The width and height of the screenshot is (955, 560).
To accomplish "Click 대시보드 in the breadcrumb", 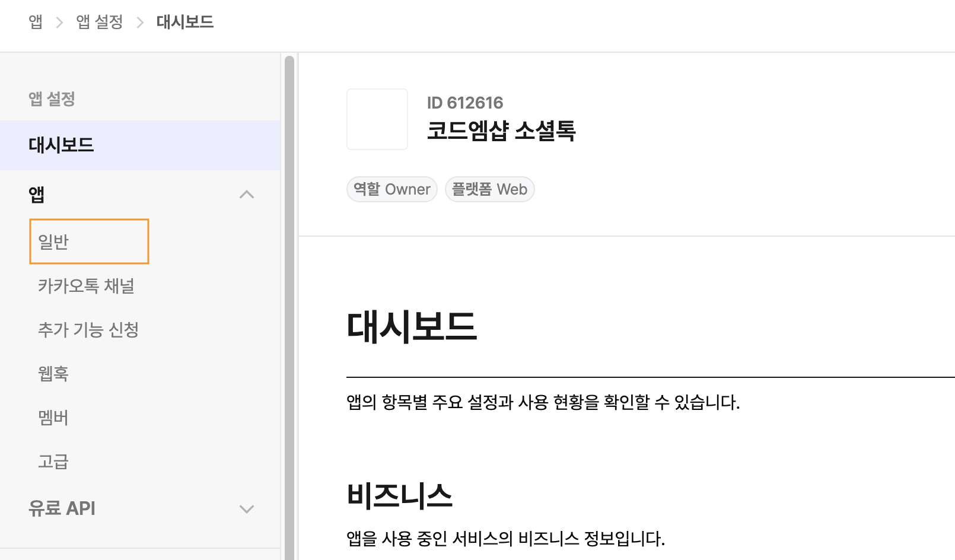I will [185, 22].
